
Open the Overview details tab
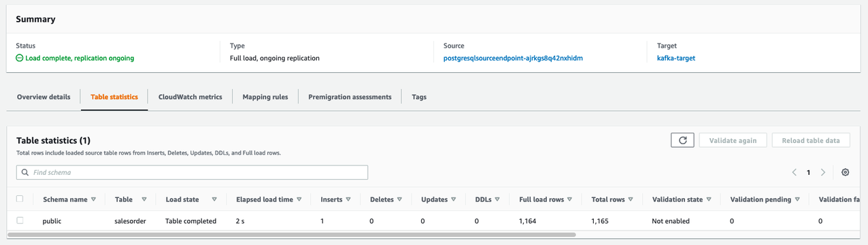[x=44, y=97]
